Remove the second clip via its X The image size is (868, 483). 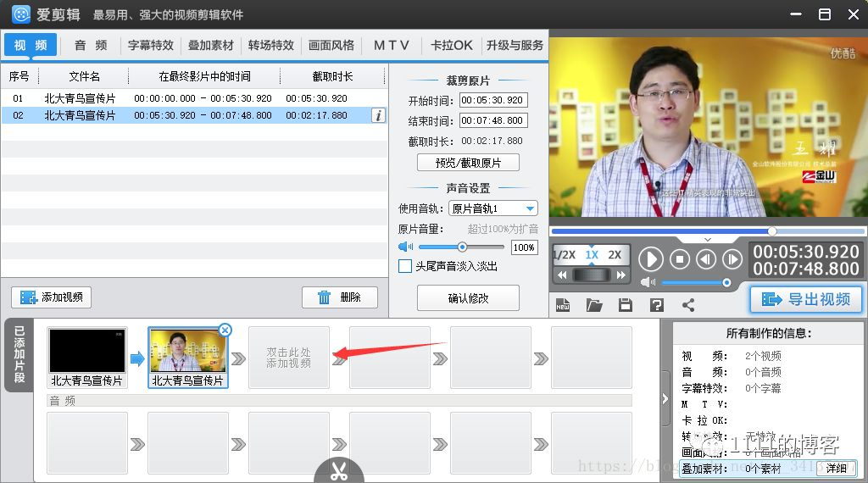click(225, 330)
